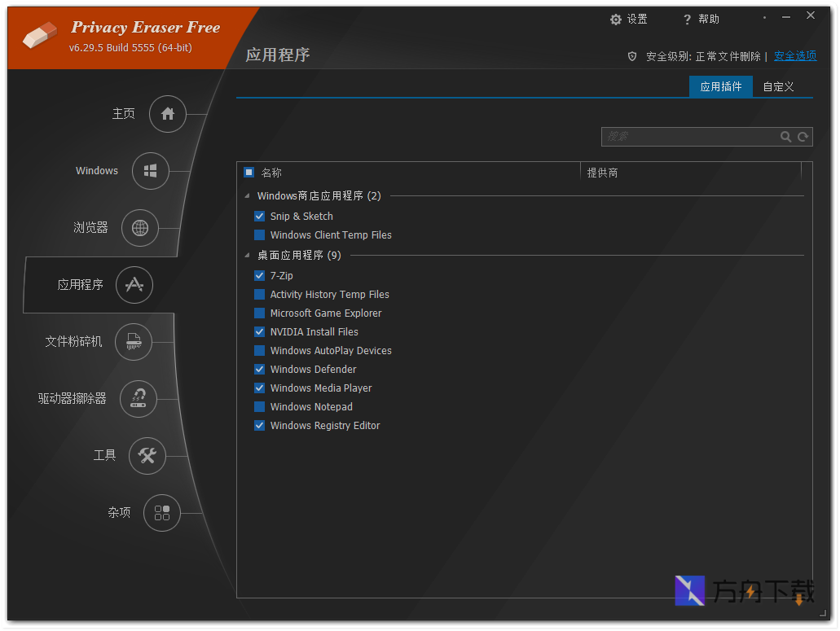The height and width of the screenshot is (631, 840).
Task: Click the Windows商店应用程序 (2) group header
Action: coord(319,196)
